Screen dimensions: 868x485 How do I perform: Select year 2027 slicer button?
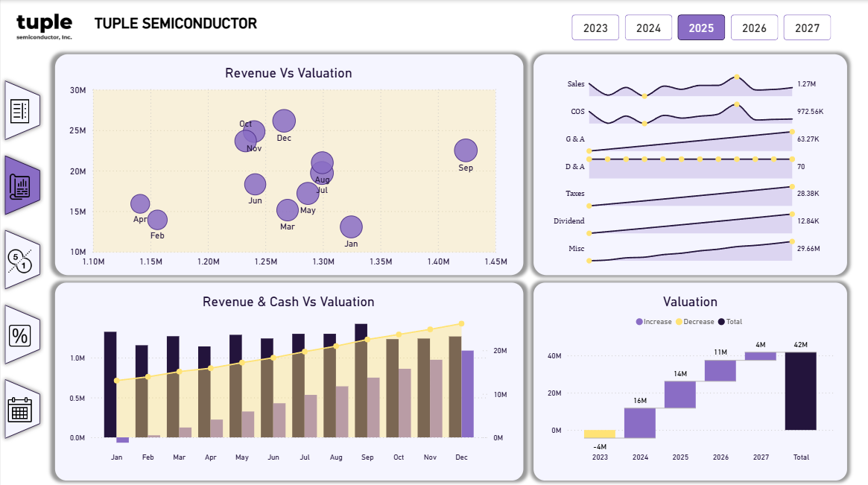(807, 28)
